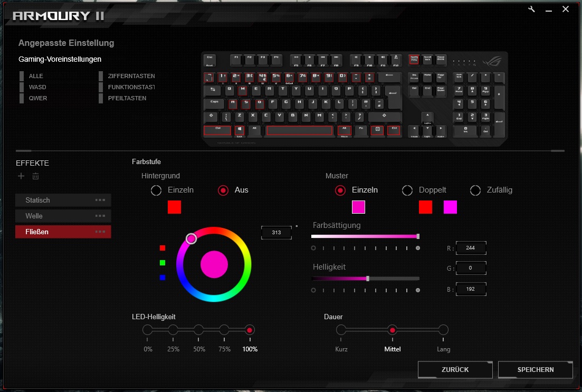The width and height of the screenshot is (582, 392).
Task: Open settings via the wrench icon
Action: point(531,9)
